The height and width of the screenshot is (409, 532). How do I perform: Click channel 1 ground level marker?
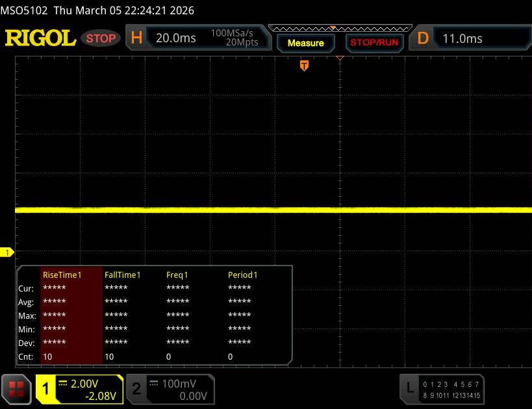click(8, 252)
